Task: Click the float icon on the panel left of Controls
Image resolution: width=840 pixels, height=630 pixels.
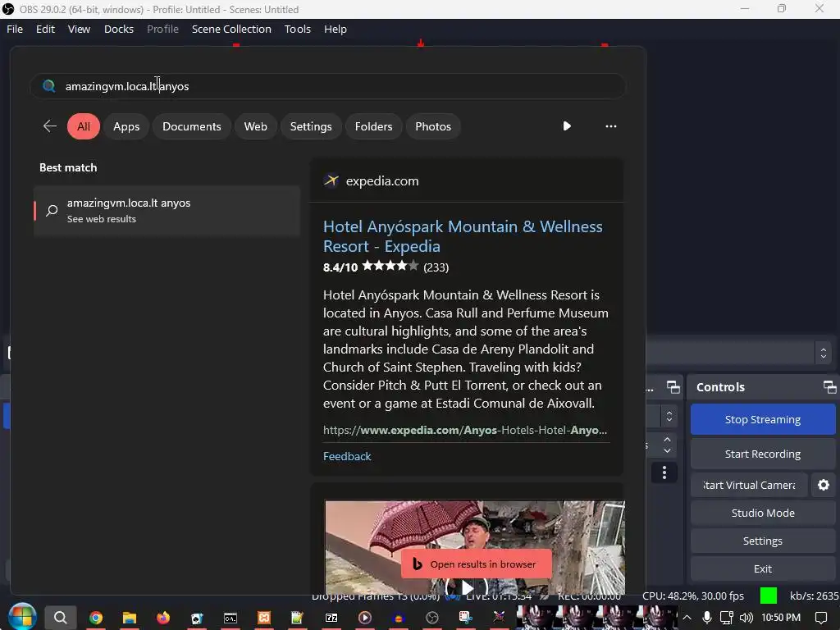Action: (673, 387)
